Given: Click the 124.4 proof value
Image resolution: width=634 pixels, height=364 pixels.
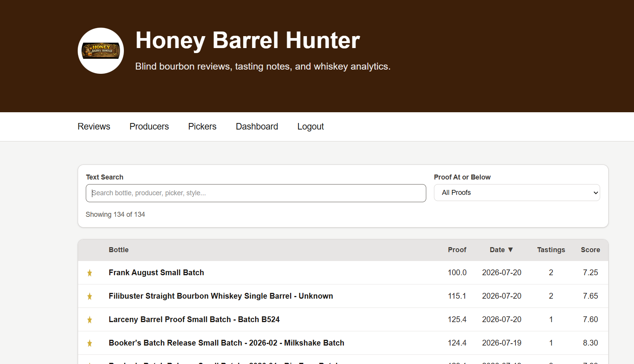Looking at the screenshot, I should coord(457,343).
